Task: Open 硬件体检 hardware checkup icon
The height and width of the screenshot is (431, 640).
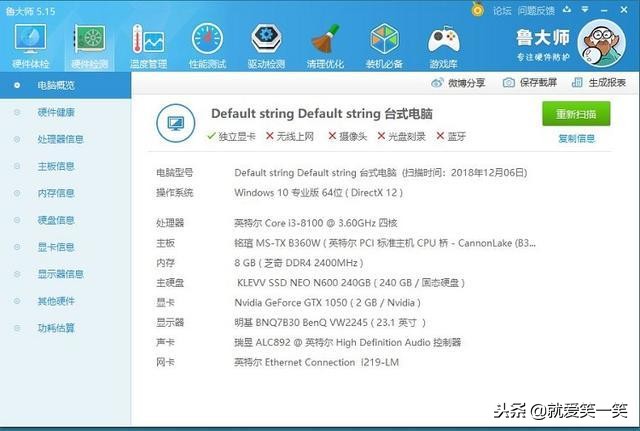Action: click(31, 39)
